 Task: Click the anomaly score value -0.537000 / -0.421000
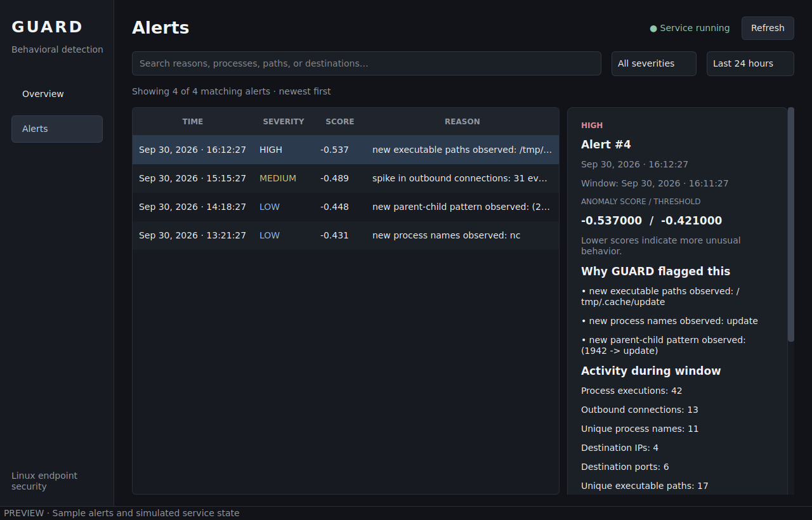pos(652,221)
